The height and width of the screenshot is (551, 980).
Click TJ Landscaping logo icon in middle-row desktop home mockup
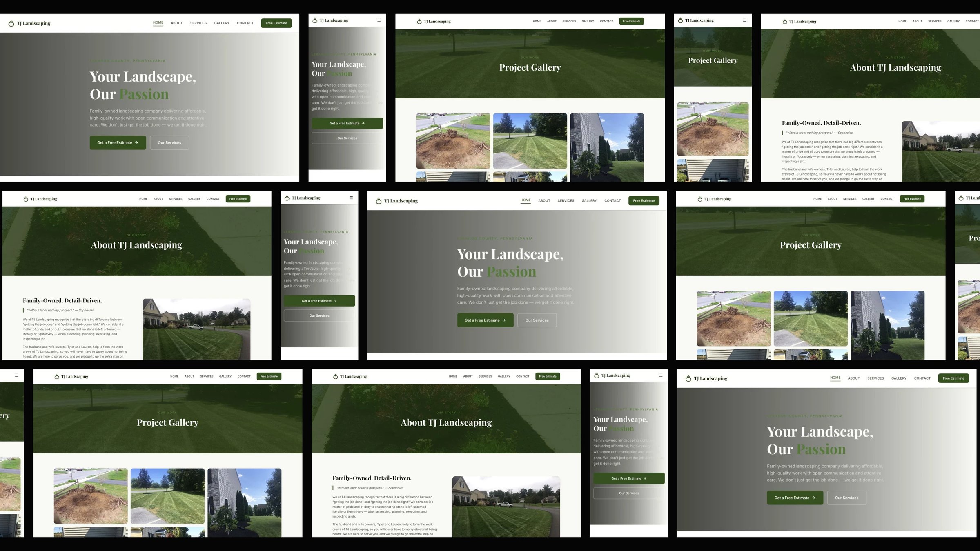tap(379, 201)
